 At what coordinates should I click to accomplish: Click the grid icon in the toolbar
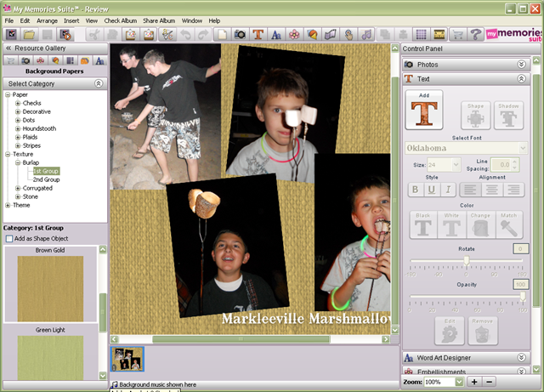(x=422, y=34)
